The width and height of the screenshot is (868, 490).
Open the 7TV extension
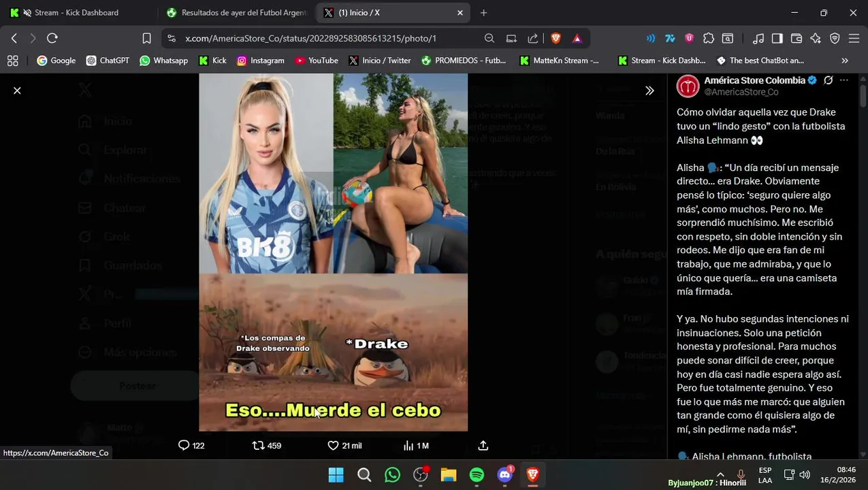670,39
